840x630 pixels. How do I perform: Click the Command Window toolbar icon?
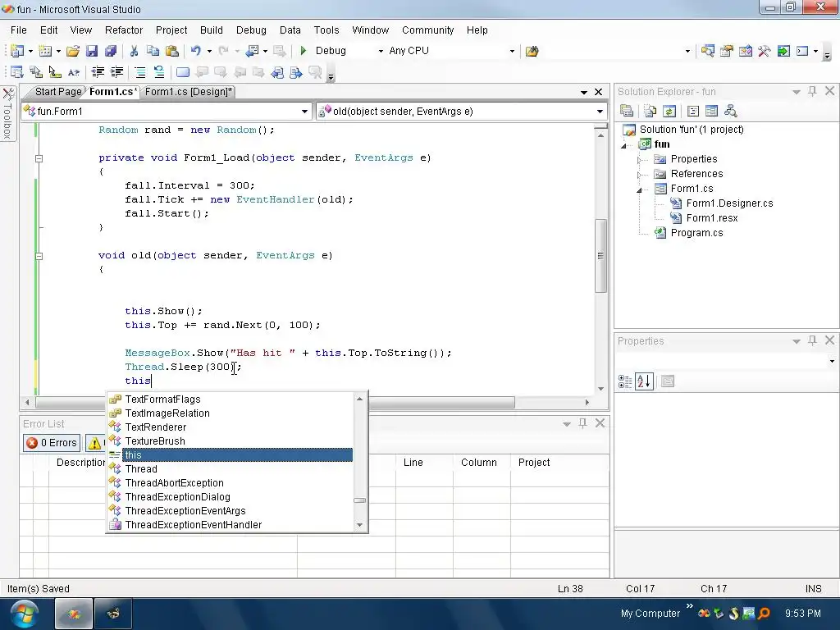tap(802, 51)
